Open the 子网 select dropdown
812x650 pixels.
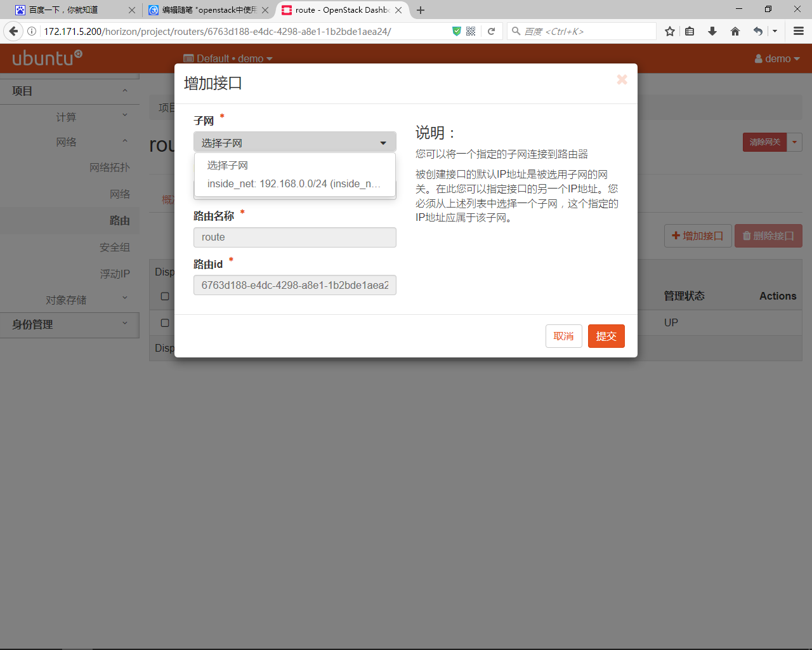click(x=295, y=143)
